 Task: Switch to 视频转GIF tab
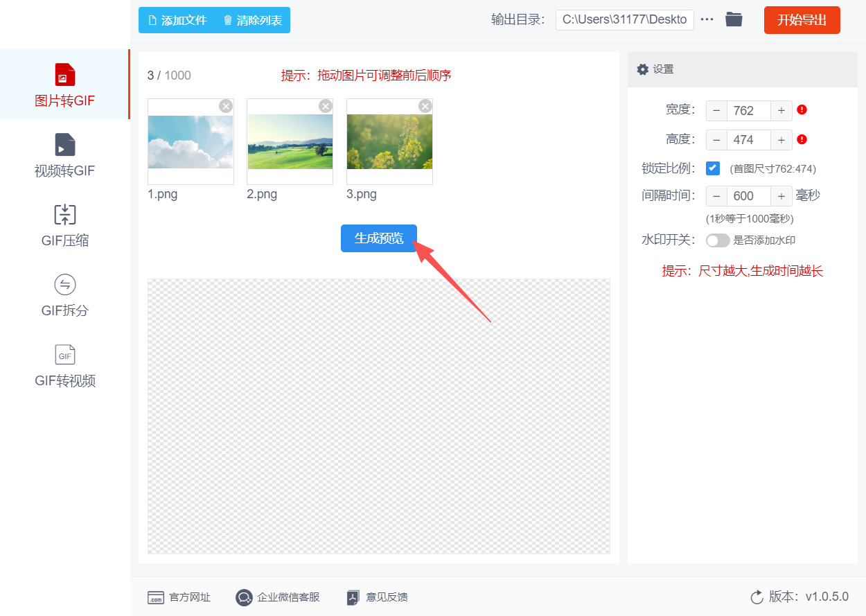coord(64,155)
